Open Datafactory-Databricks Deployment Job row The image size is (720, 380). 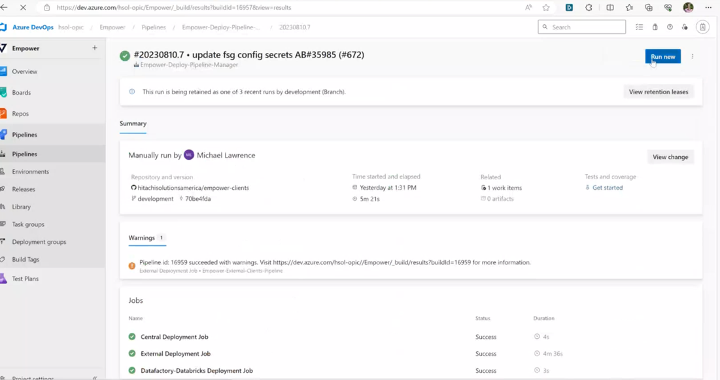[411, 371]
